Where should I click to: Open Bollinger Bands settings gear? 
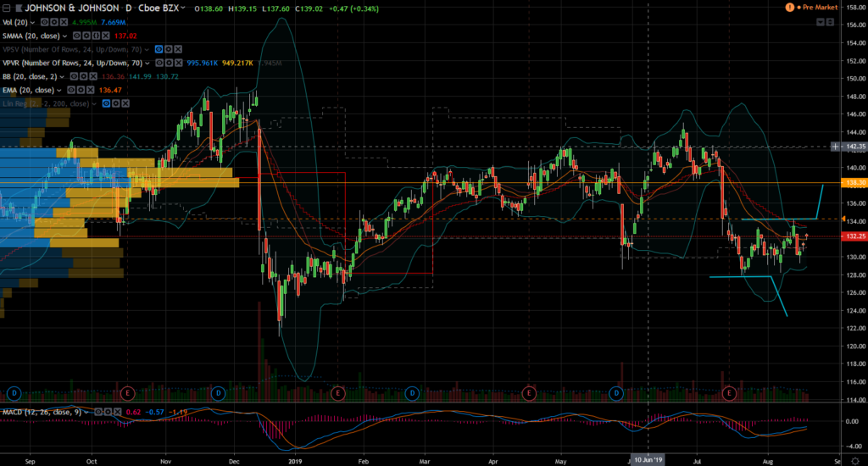(83, 76)
